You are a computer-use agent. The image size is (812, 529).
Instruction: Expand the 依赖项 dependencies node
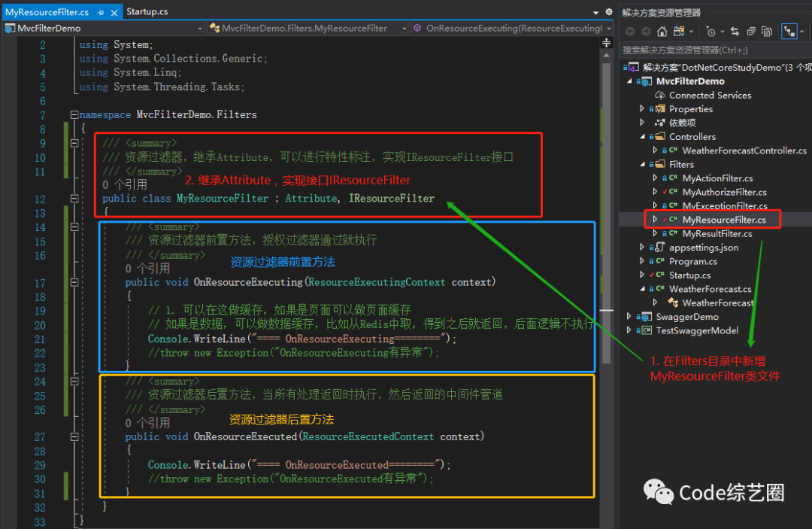[x=642, y=123]
